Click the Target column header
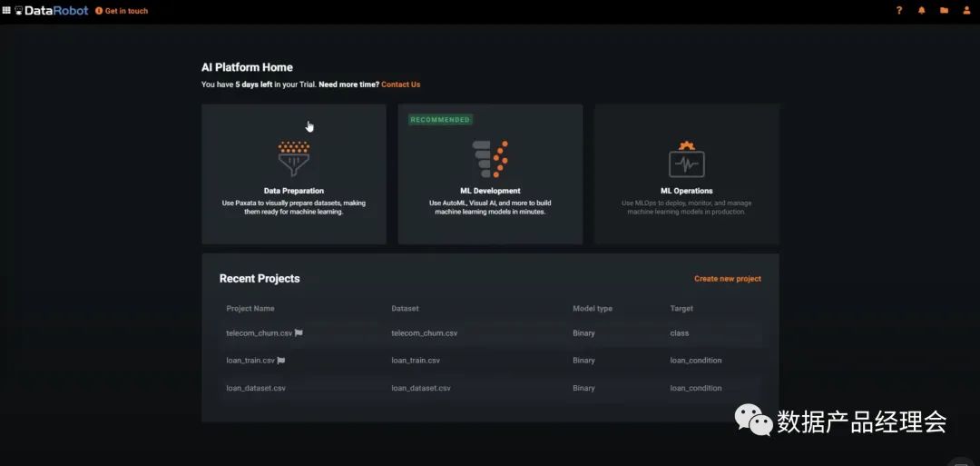The image size is (980, 466). pos(681,308)
